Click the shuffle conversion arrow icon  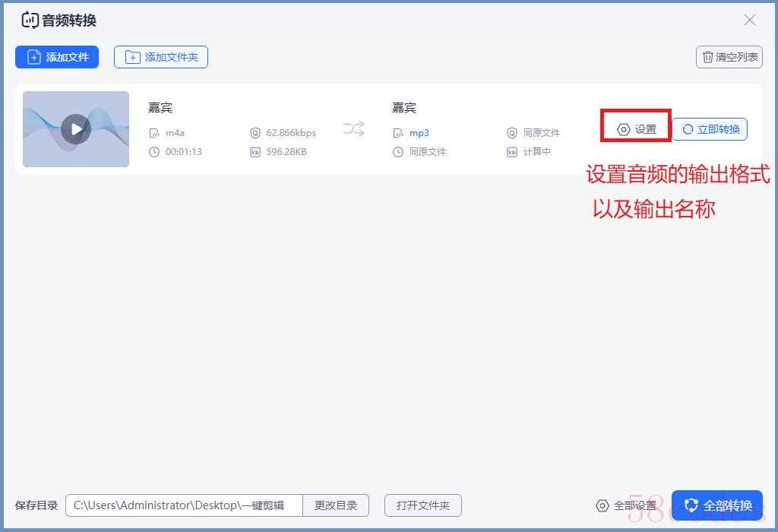point(354,129)
